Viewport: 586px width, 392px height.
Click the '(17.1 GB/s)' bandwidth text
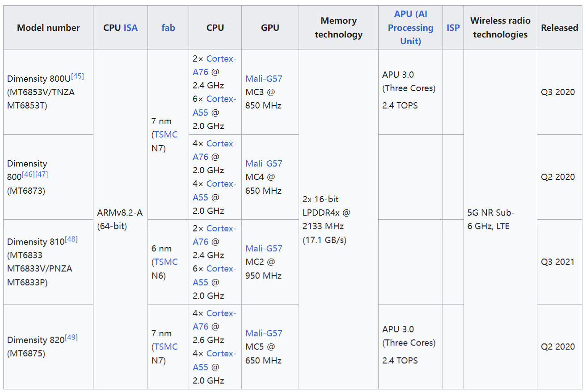point(325,240)
